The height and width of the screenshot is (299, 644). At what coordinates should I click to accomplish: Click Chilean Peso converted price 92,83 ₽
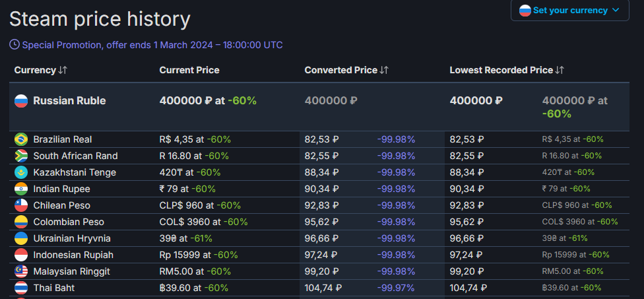321,205
